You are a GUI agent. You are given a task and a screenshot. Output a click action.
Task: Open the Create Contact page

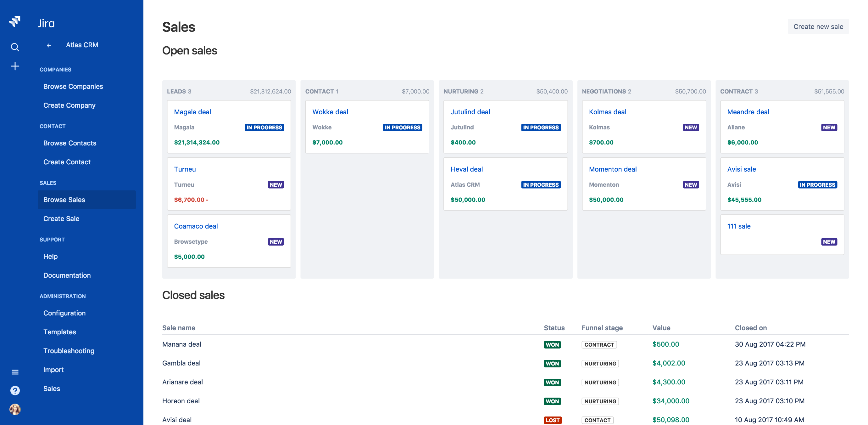67,162
